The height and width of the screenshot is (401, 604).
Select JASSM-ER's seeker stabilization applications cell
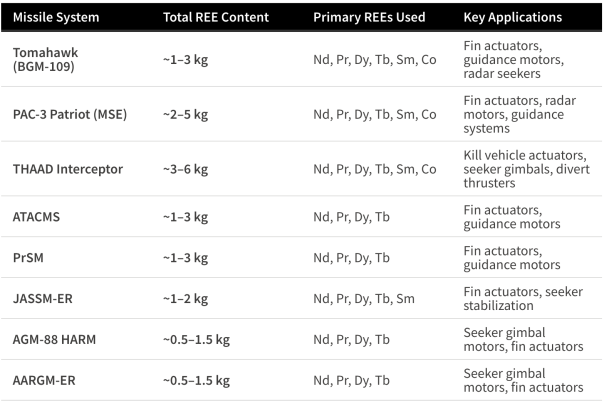(523, 299)
